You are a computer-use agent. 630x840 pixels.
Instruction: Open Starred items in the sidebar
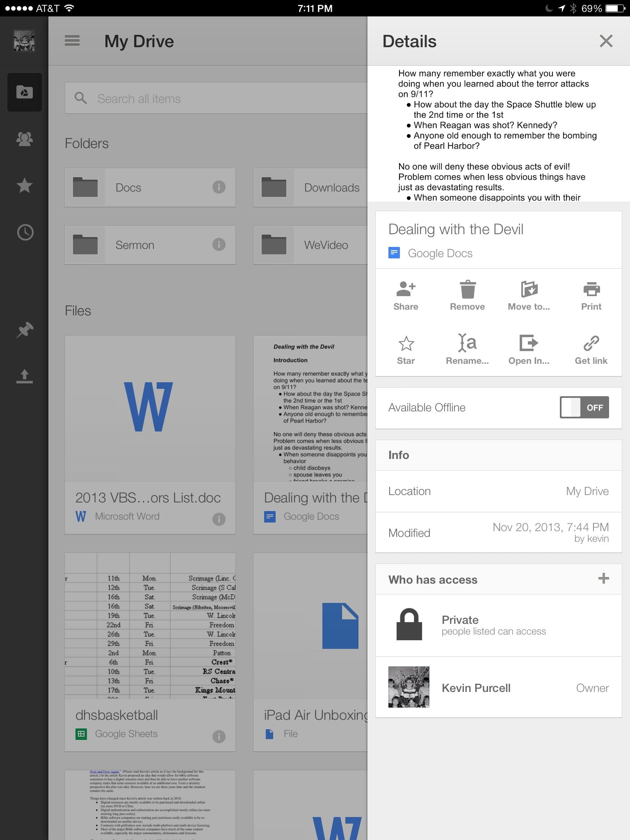tap(25, 185)
